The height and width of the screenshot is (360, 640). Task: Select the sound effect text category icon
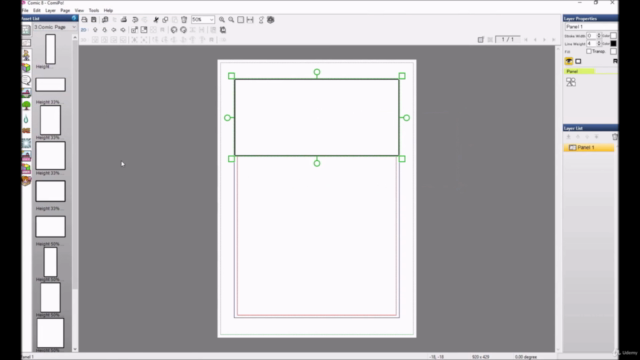coord(26,131)
